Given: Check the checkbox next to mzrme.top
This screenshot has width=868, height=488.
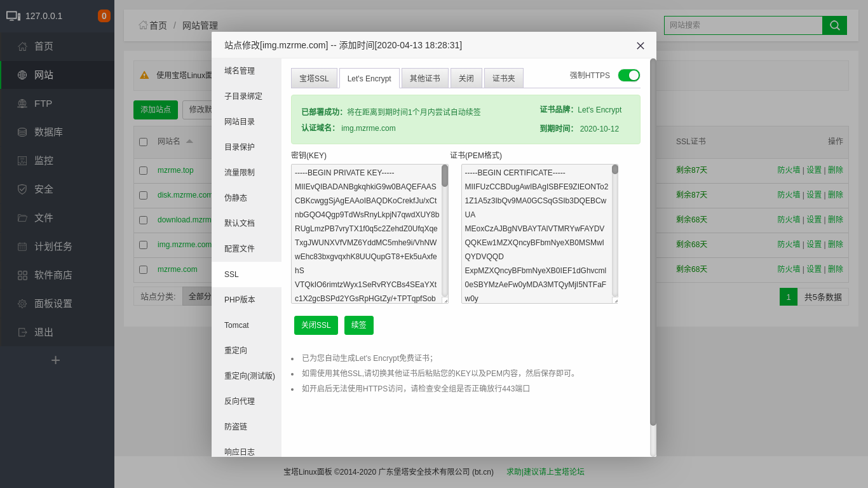Looking at the screenshot, I should point(143,170).
